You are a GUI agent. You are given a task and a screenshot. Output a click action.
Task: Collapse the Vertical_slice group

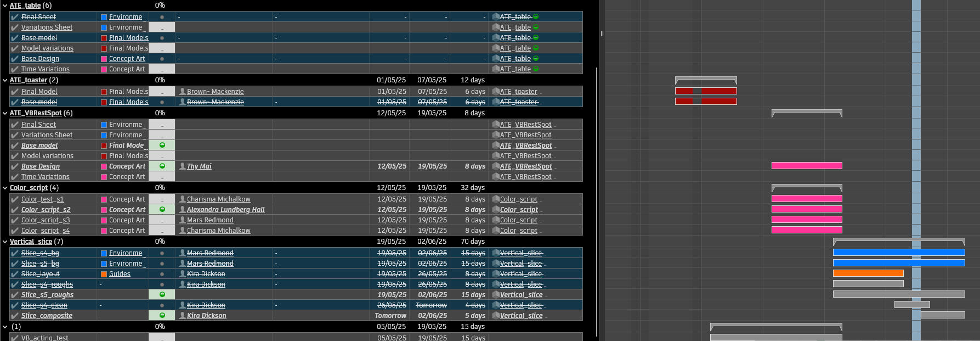[5, 242]
